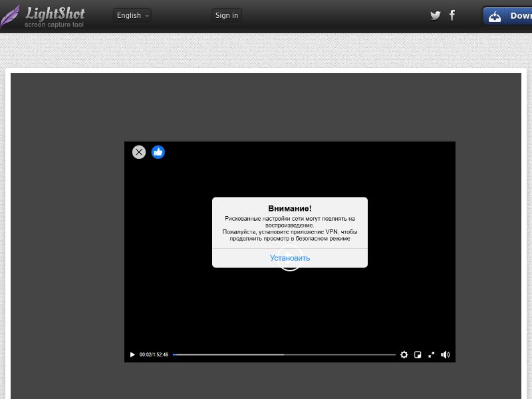The width and height of the screenshot is (532, 399).
Task: Click the Sign in link
Action: [227, 15]
